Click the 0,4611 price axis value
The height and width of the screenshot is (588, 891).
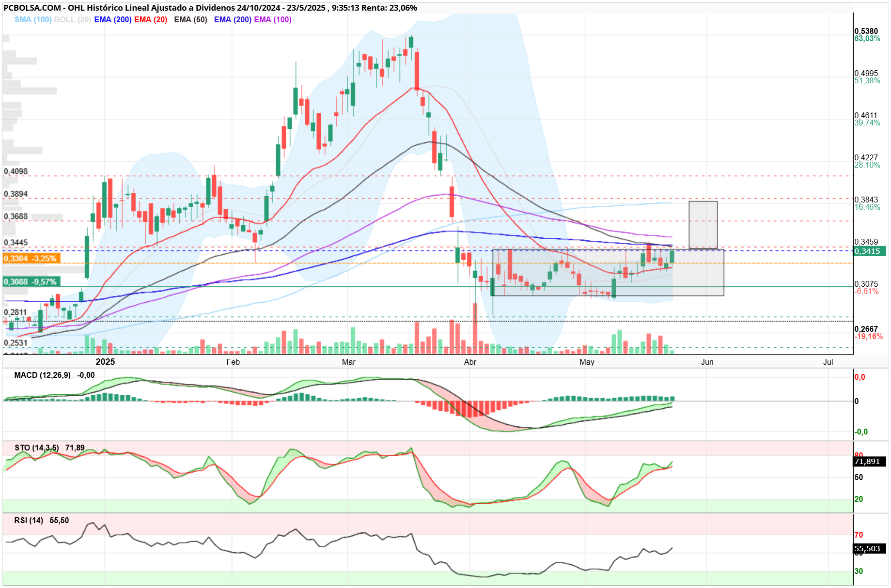866,115
